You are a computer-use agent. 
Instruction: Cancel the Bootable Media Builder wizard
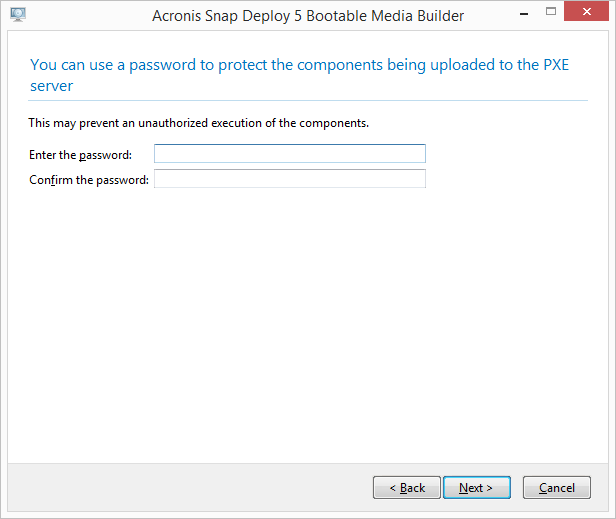click(557, 488)
